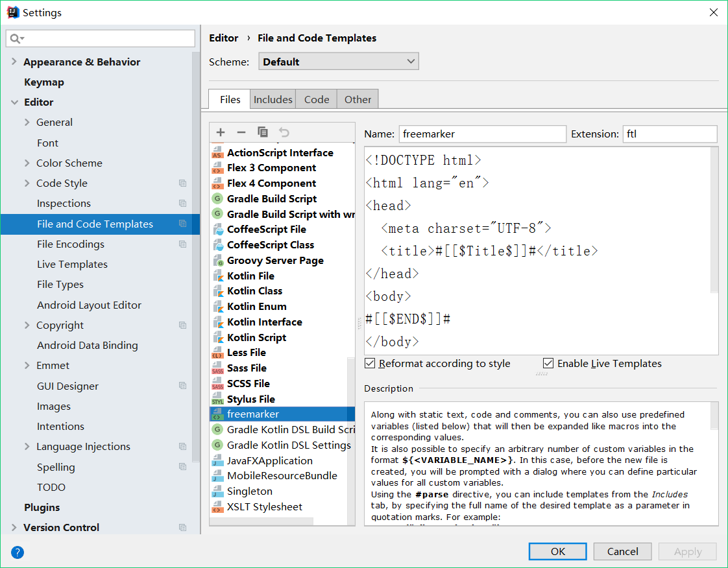Click the template Name input field
The image size is (728, 568).
(482, 134)
